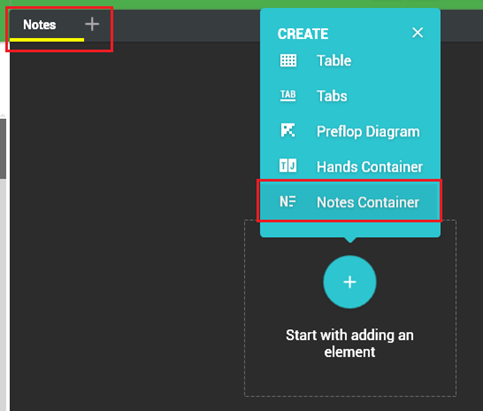The image size is (483, 411).
Task: Click the yellow underline of Notes tab
Action: [x=47, y=40]
